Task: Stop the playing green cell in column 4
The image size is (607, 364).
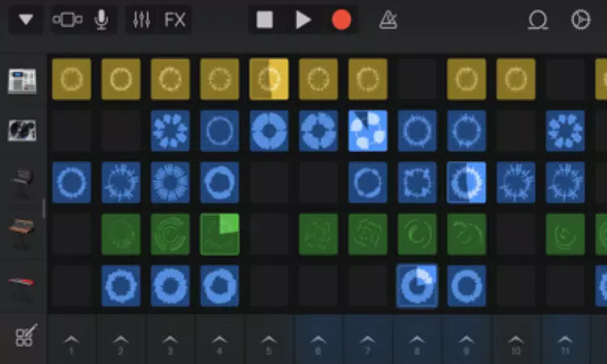Action: click(219, 235)
